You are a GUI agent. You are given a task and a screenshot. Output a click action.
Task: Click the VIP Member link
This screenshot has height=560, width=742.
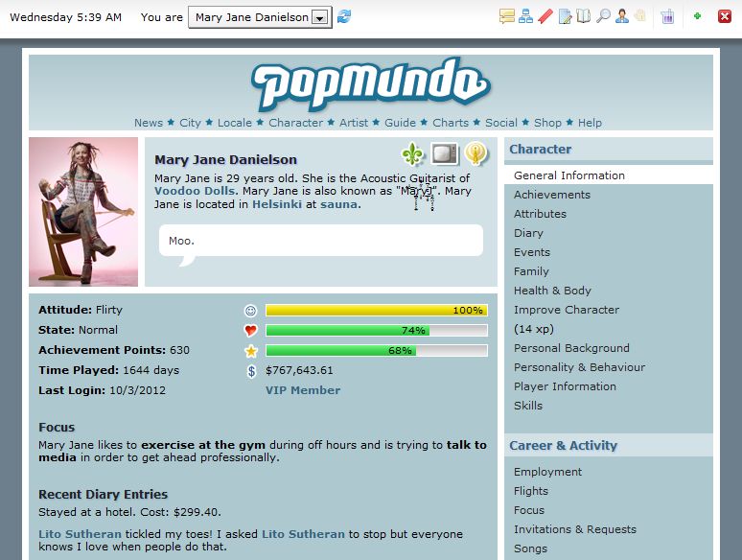point(303,390)
